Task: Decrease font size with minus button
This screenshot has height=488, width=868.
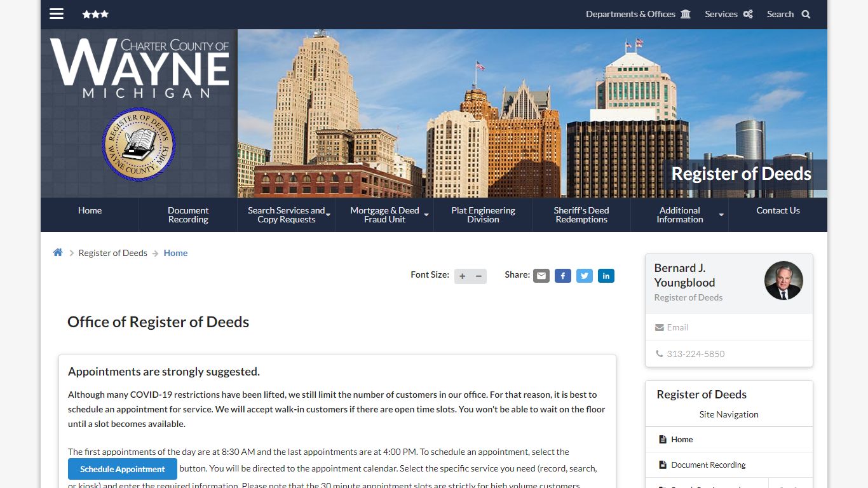Action: [478, 276]
